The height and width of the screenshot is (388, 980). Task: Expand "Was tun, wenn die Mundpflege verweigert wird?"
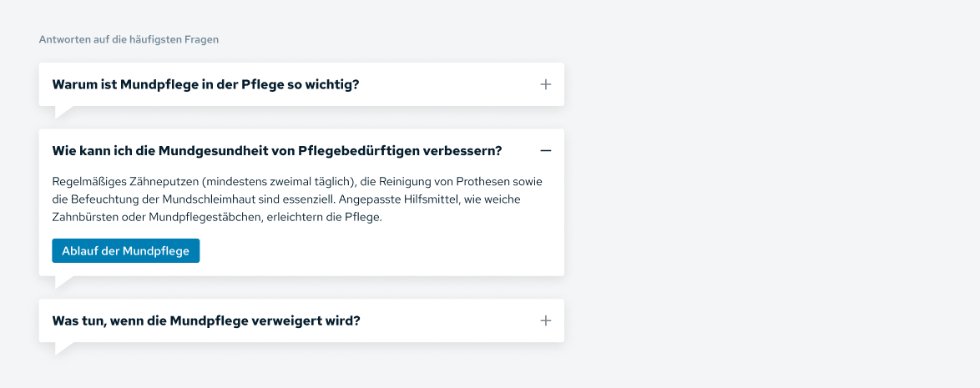point(205,320)
